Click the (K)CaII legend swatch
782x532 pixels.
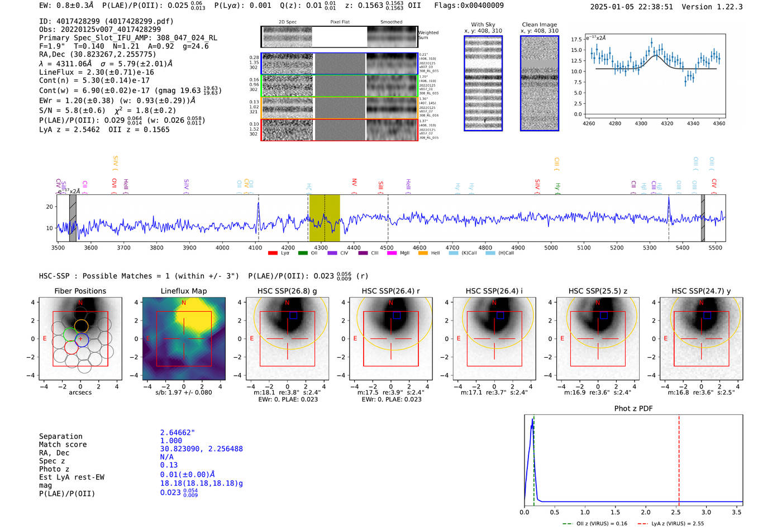pos(453,253)
